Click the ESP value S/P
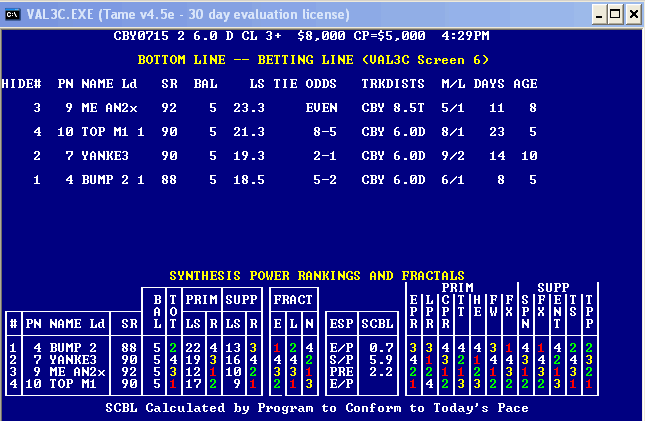The height and width of the screenshot is (421, 645). [x=341, y=360]
